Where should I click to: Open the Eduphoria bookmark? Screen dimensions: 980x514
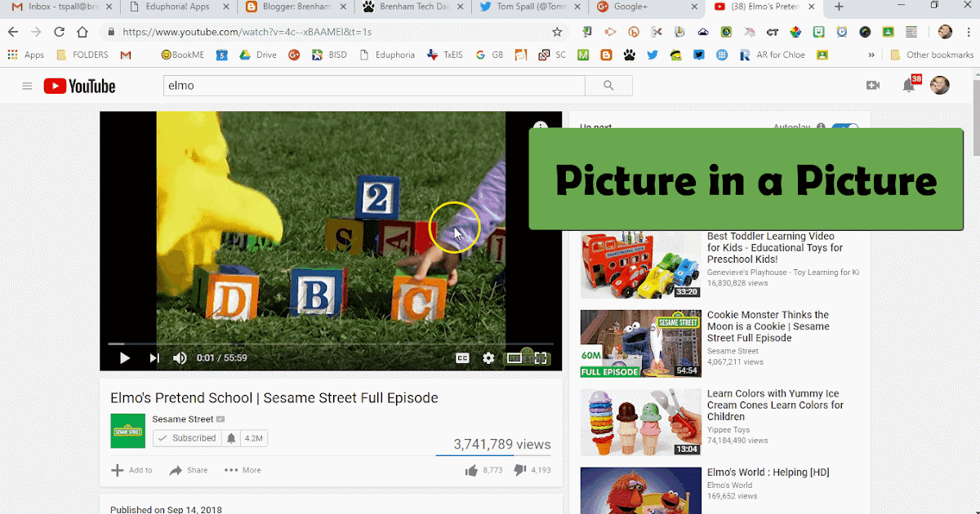point(386,55)
